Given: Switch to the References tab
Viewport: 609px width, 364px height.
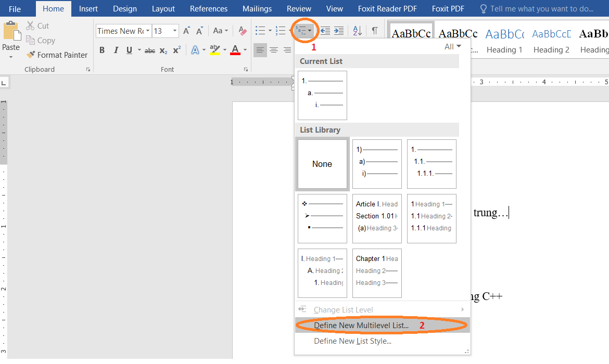Looking at the screenshot, I should (209, 8).
